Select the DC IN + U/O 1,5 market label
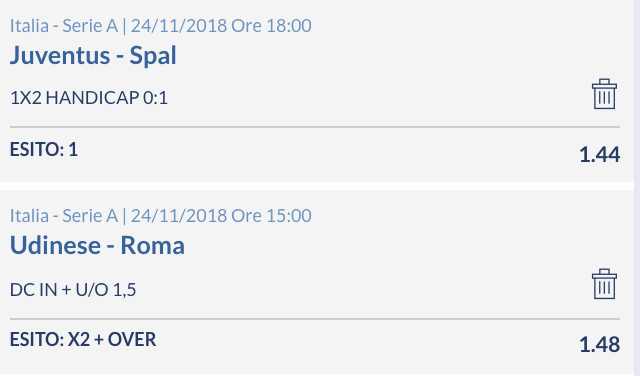640x376 pixels. pos(73,290)
